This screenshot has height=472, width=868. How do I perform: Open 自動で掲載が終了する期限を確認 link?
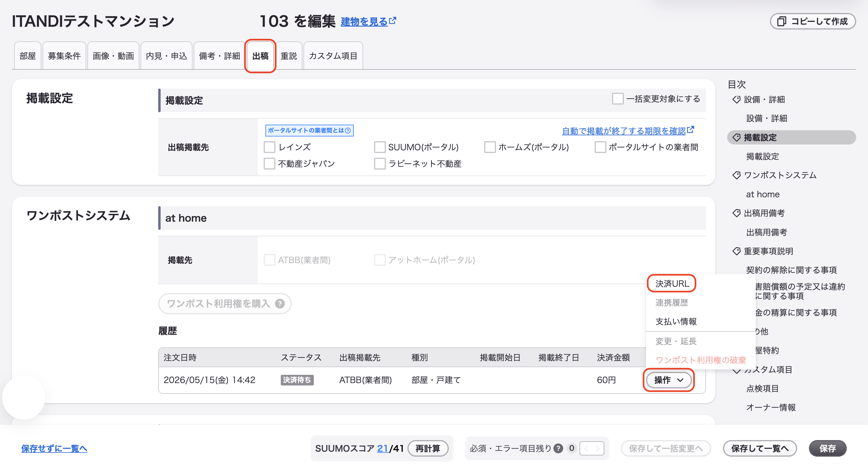[x=624, y=131]
